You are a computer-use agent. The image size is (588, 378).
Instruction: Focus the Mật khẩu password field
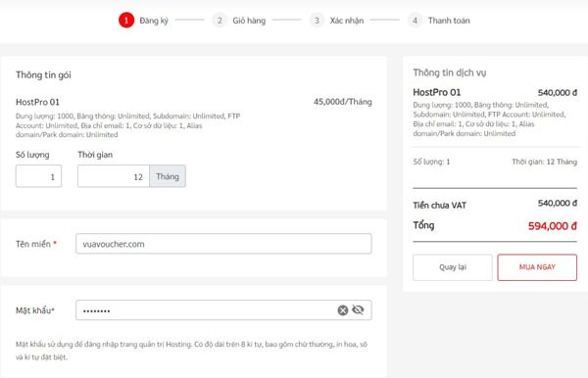[x=223, y=310]
